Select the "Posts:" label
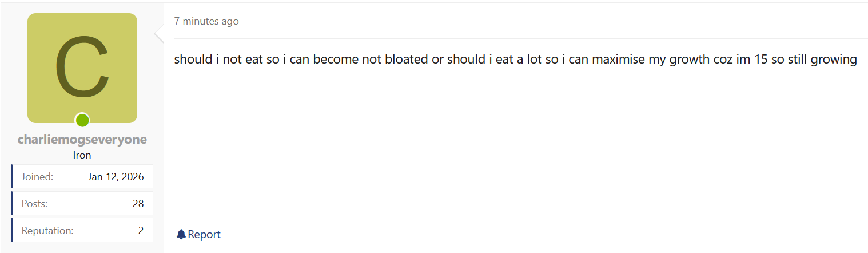 click(34, 204)
